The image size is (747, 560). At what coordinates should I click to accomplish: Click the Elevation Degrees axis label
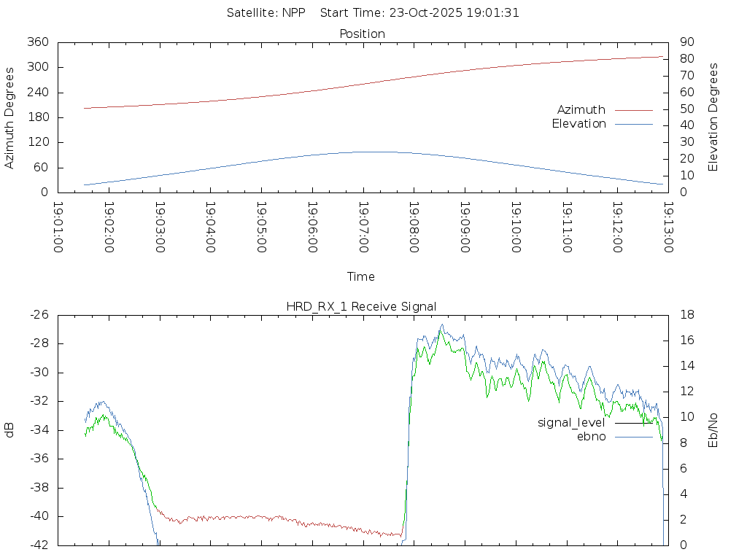click(x=713, y=117)
